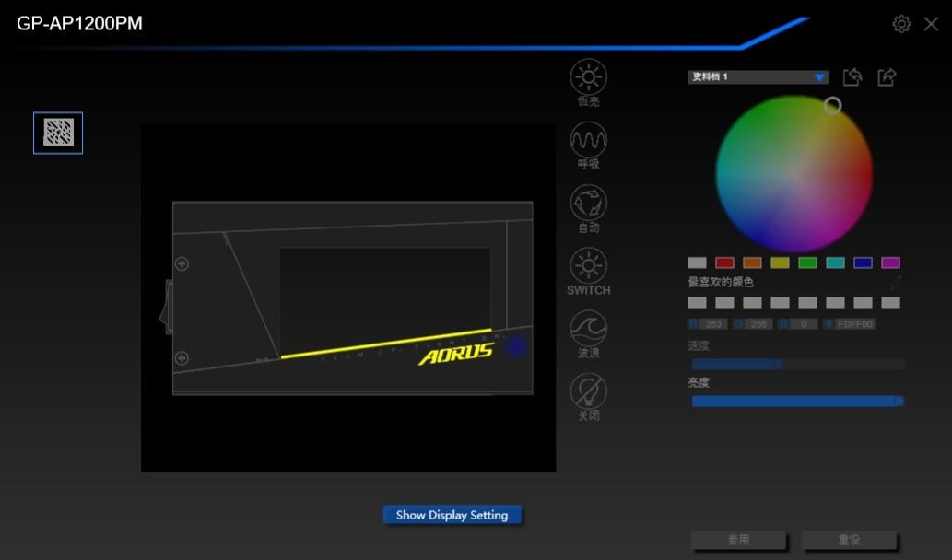Image resolution: width=952 pixels, height=560 pixels.
Task: Turn off lighting with the 关闭 icon
Action: (588, 391)
